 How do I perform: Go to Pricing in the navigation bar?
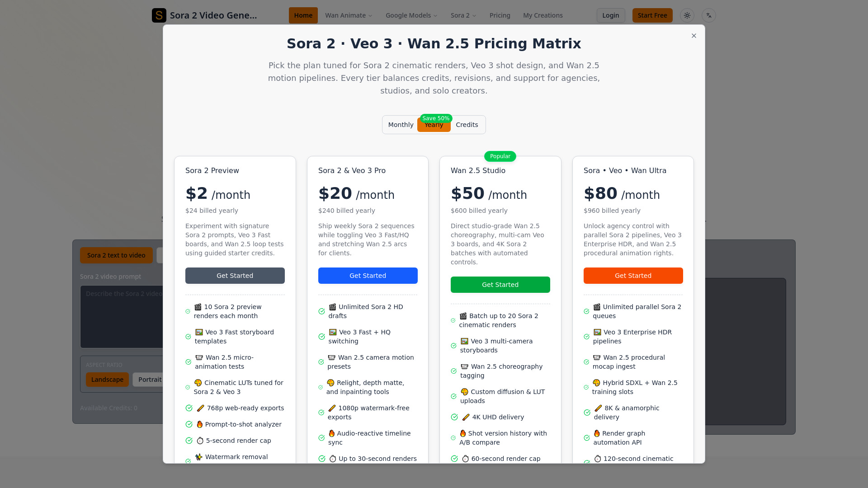tap(500, 15)
